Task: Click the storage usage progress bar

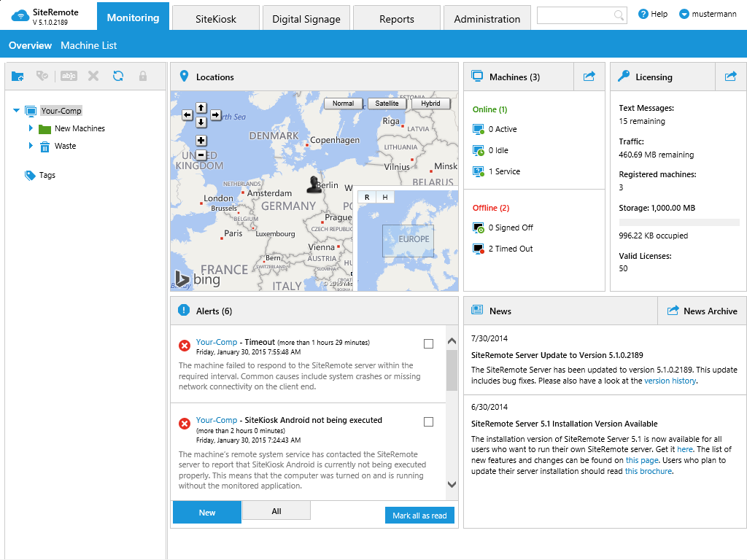Action: click(679, 222)
